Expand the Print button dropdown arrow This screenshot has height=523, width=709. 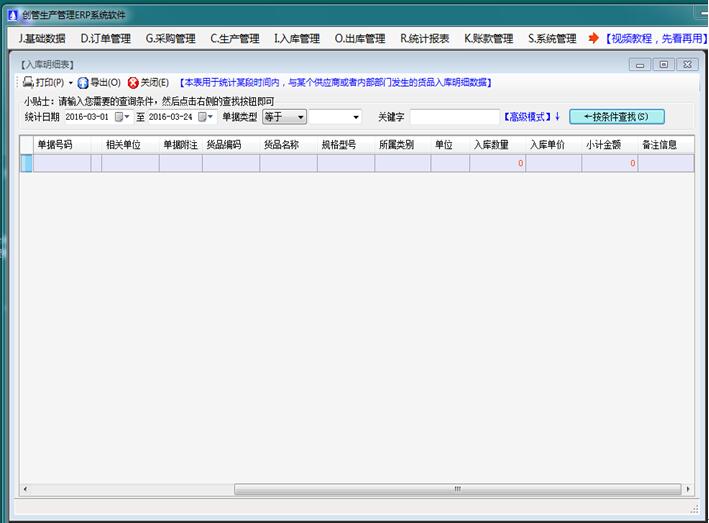(71, 82)
